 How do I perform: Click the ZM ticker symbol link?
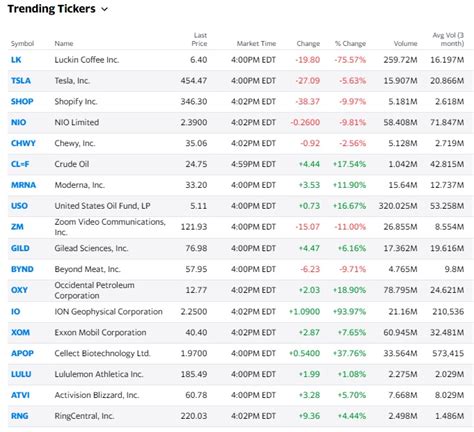[17, 227]
